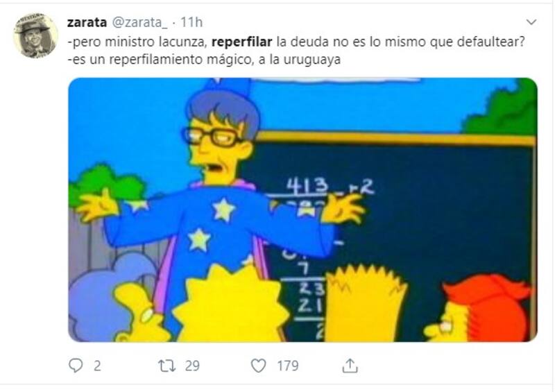Screen dimensions: 555x392
Task: Click the reply speech bubble icon
Action: tap(76, 366)
